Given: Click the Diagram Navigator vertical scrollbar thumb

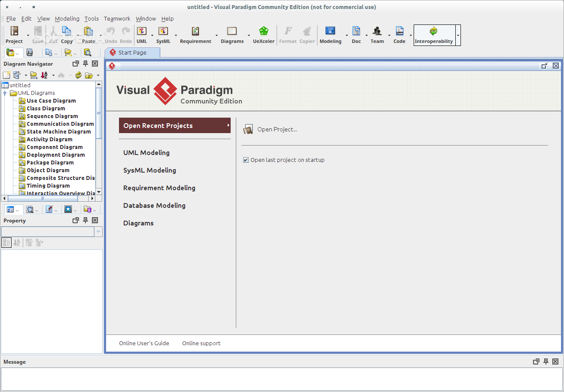Looking at the screenshot, I should pos(99,113).
